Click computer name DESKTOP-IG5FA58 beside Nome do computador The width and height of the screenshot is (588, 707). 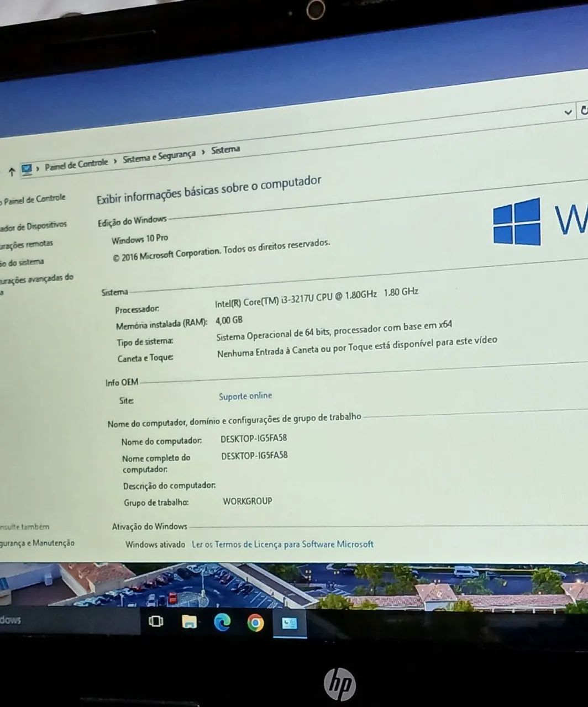(254, 439)
